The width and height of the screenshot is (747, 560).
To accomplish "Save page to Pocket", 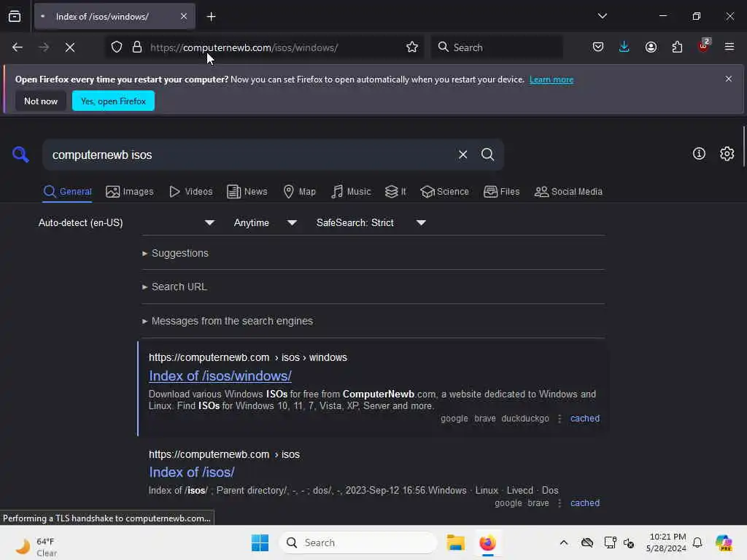I will click(x=598, y=47).
